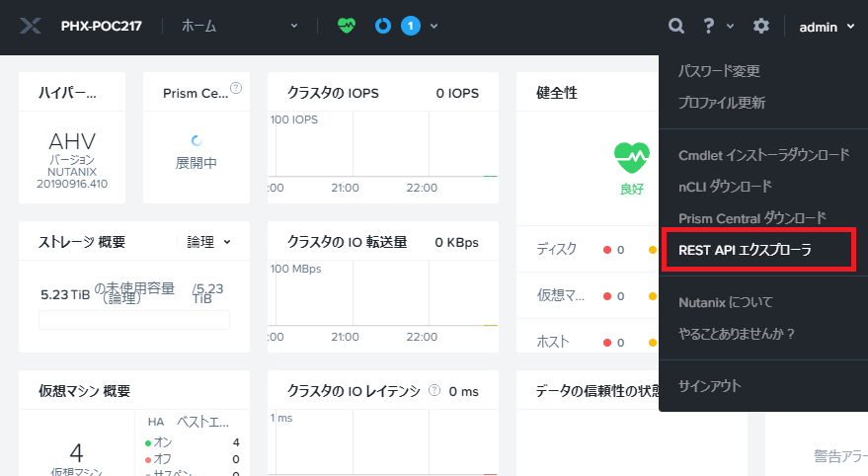The width and height of the screenshot is (868, 476).
Task: Click the 0 IOPS value
Action: [x=457, y=93]
